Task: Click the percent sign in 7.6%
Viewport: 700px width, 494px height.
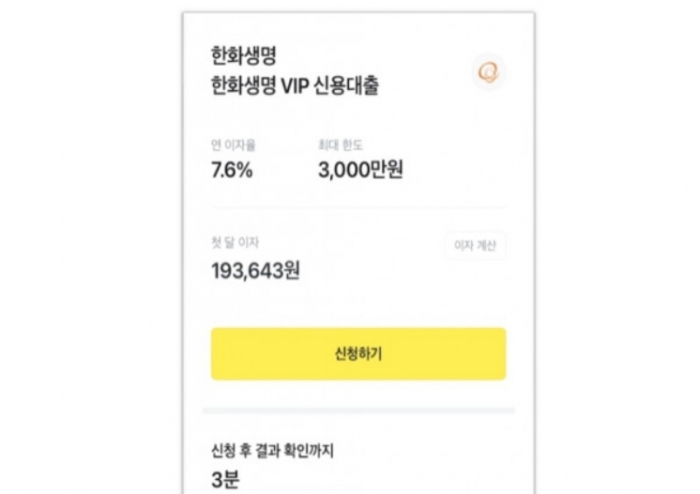Action: (244, 170)
